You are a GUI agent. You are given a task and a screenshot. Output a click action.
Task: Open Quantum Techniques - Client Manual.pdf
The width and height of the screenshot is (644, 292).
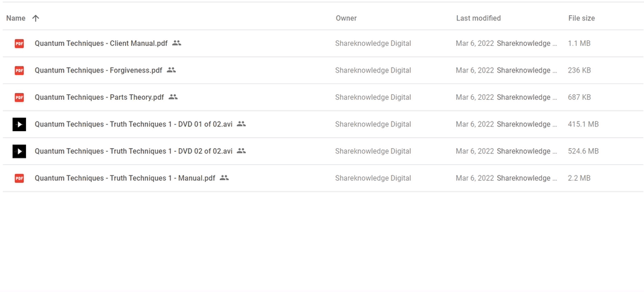101,44
